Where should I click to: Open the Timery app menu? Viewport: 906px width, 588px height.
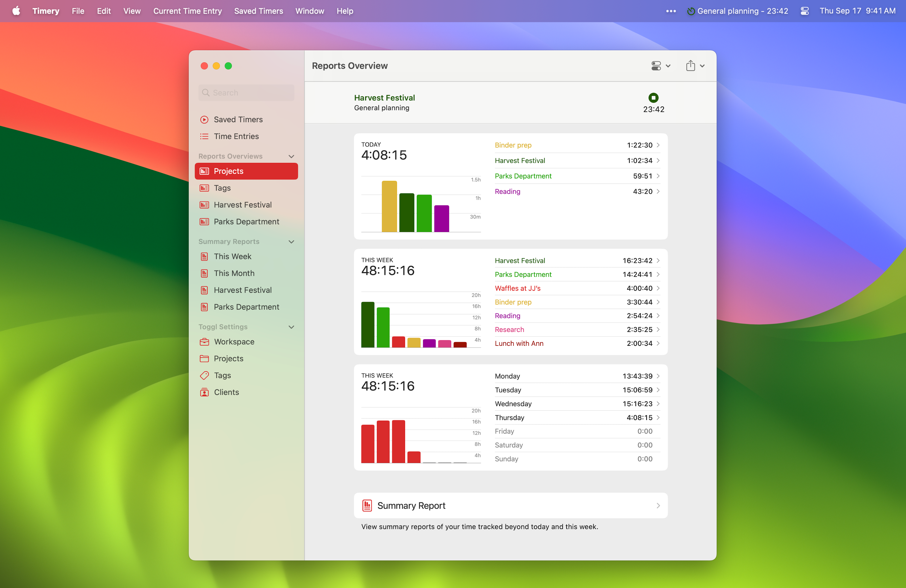[x=46, y=11]
